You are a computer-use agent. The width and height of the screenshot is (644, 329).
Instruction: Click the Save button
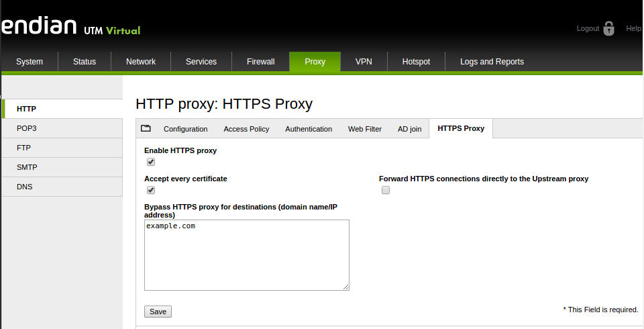pos(158,312)
